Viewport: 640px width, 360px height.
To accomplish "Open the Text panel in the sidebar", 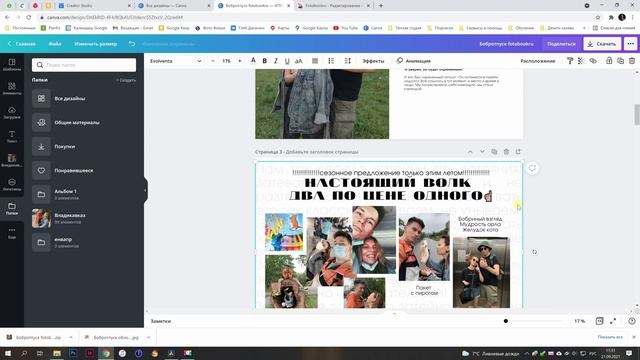I will point(12,136).
